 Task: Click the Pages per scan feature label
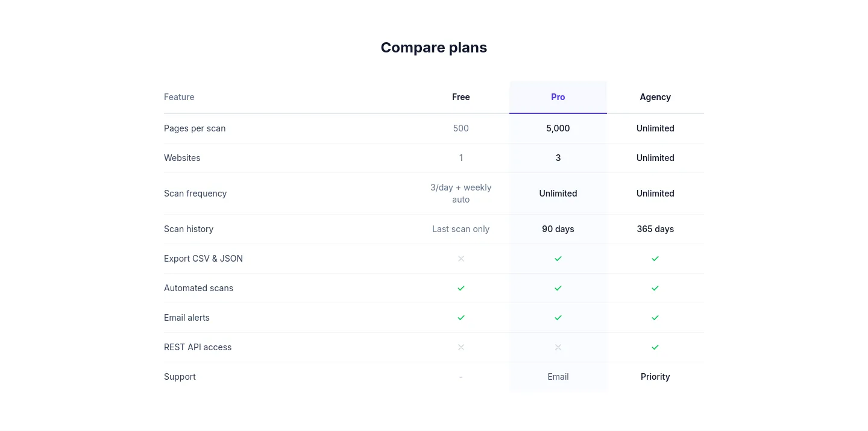[x=195, y=128]
